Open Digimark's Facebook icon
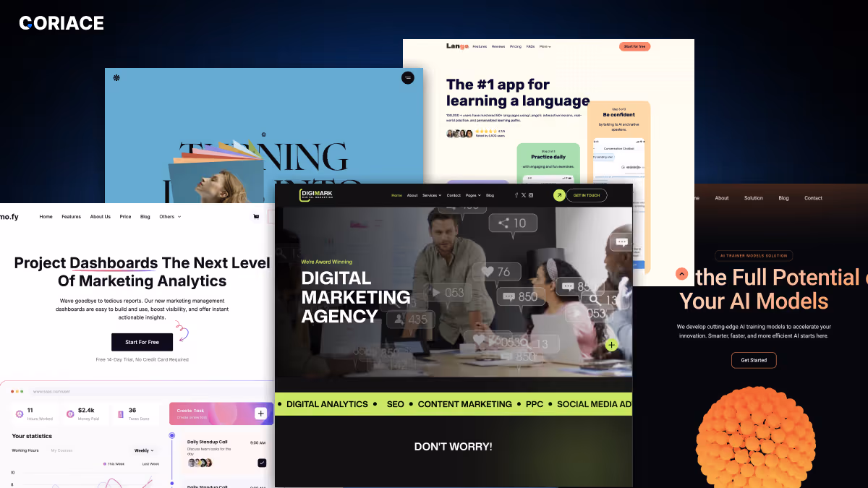Image resolution: width=868 pixels, height=488 pixels. pyautogui.click(x=516, y=195)
